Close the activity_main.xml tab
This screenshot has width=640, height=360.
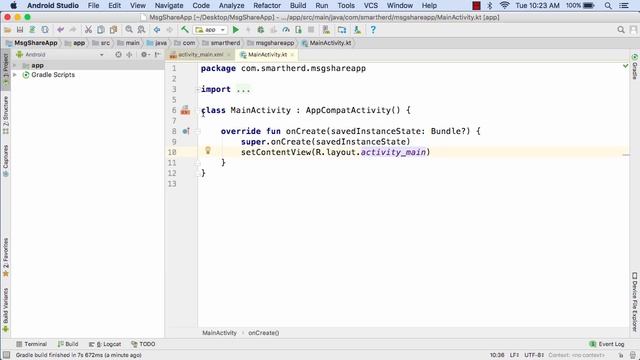229,55
